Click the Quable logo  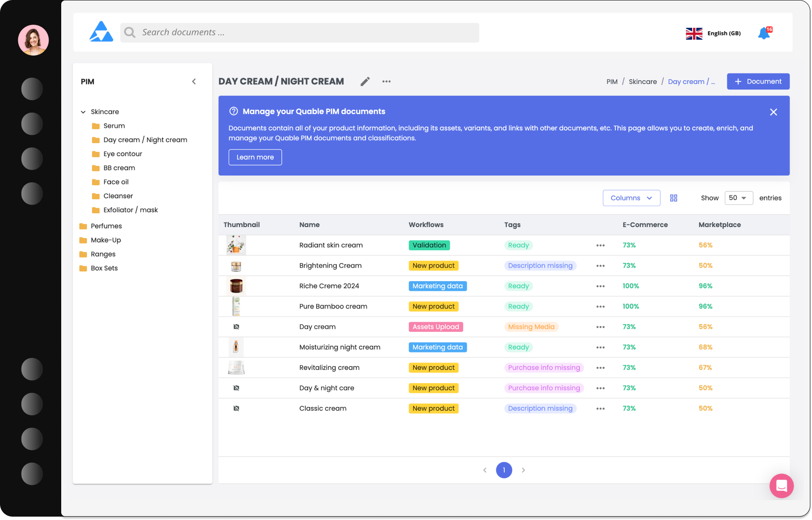pos(101,32)
